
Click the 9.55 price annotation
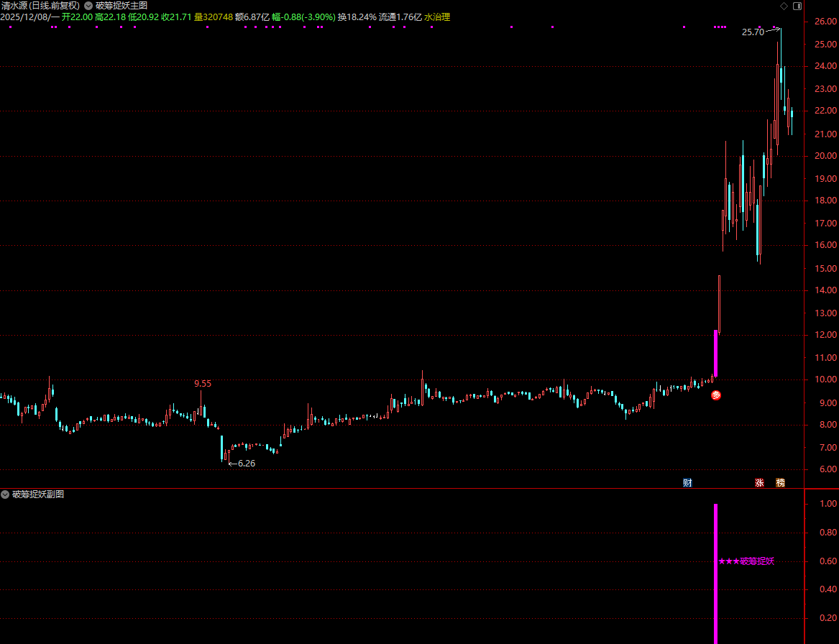203,384
